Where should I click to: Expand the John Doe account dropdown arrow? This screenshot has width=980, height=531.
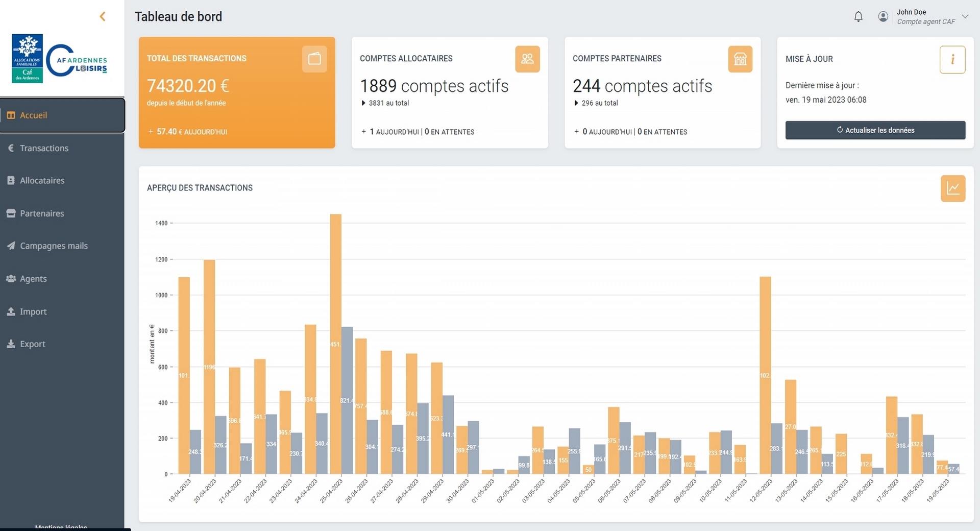[x=965, y=16]
